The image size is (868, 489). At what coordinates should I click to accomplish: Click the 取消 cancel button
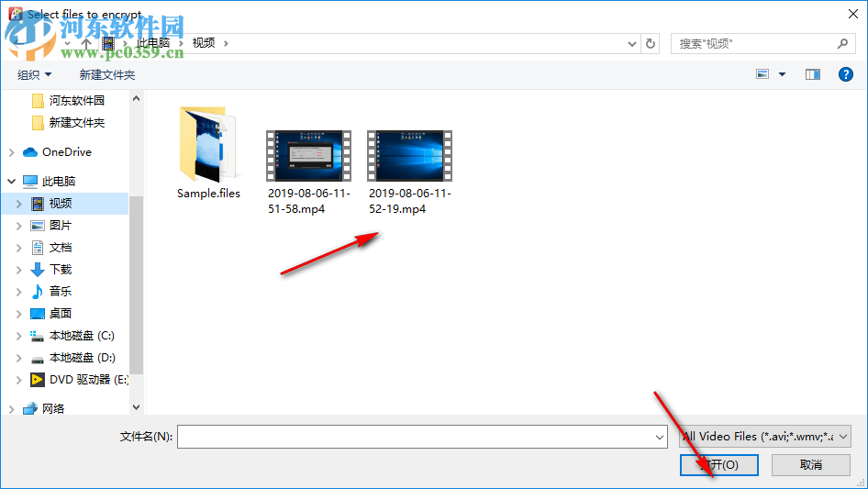point(811,464)
